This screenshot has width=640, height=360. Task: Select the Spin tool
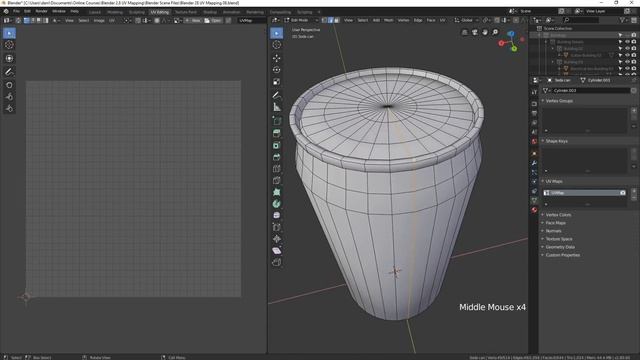point(277,204)
